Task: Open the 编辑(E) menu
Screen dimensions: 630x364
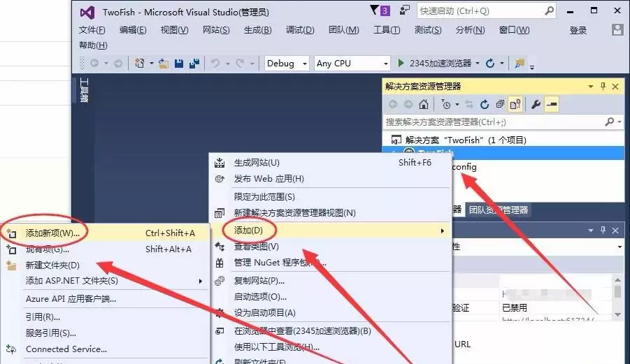Action: coord(133,30)
